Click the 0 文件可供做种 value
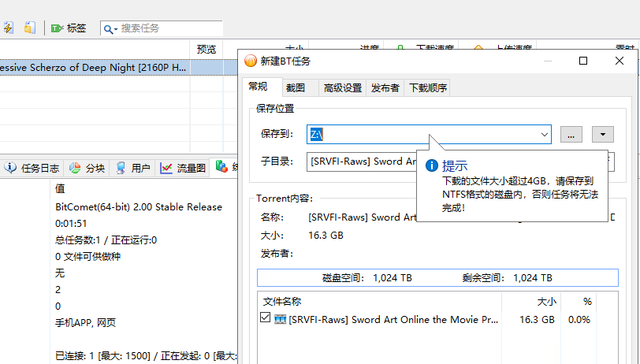640x364 pixels. (x=87, y=257)
